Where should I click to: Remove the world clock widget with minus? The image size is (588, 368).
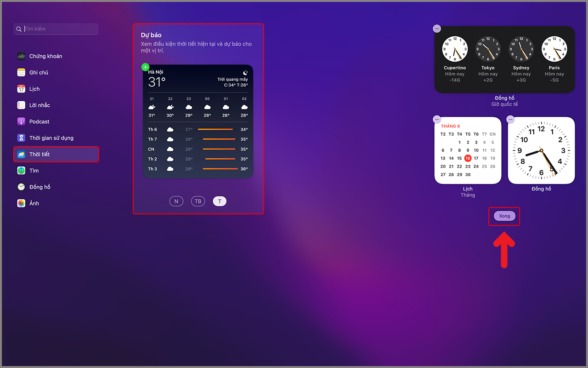click(x=437, y=29)
